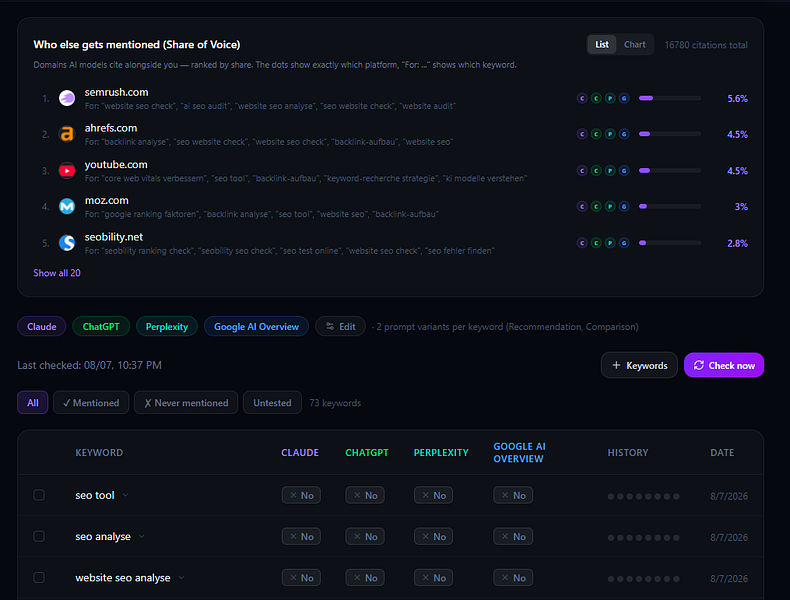This screenshot has width=790, height=600.
Task: Sort by the KEYWORD column header
Action: [x=99, y=452]
